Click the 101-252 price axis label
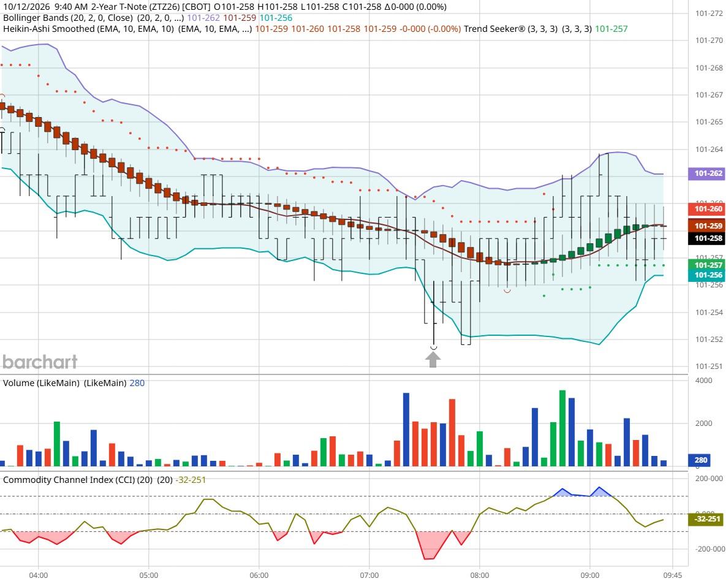728x584 pixels. click(709, 339)
